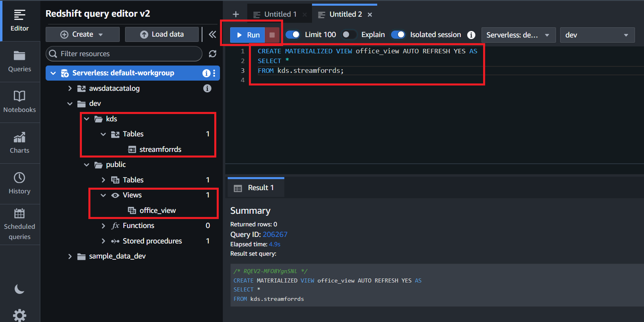644x322 pixels.
Task: Show info for awsdatacatalog
Action: [207, 88]
